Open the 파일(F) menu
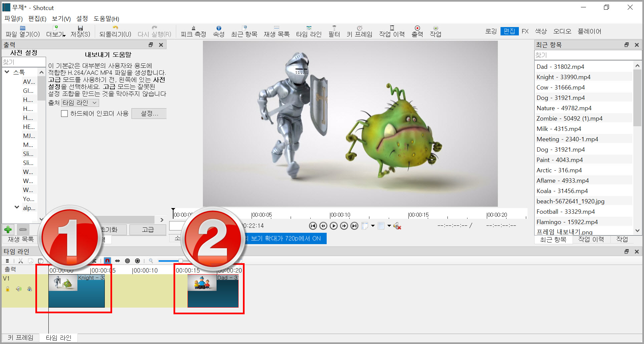The image size is (644, 344). 13,19
